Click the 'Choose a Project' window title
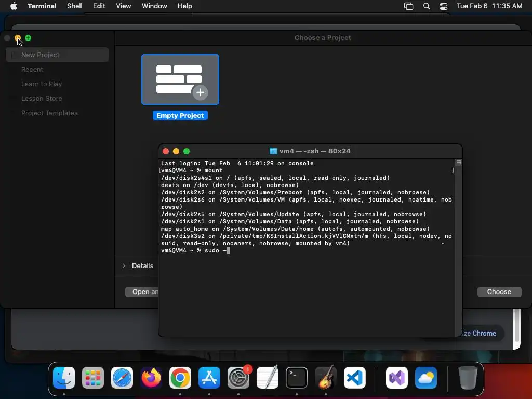The image size is (532, 399). 323,37
